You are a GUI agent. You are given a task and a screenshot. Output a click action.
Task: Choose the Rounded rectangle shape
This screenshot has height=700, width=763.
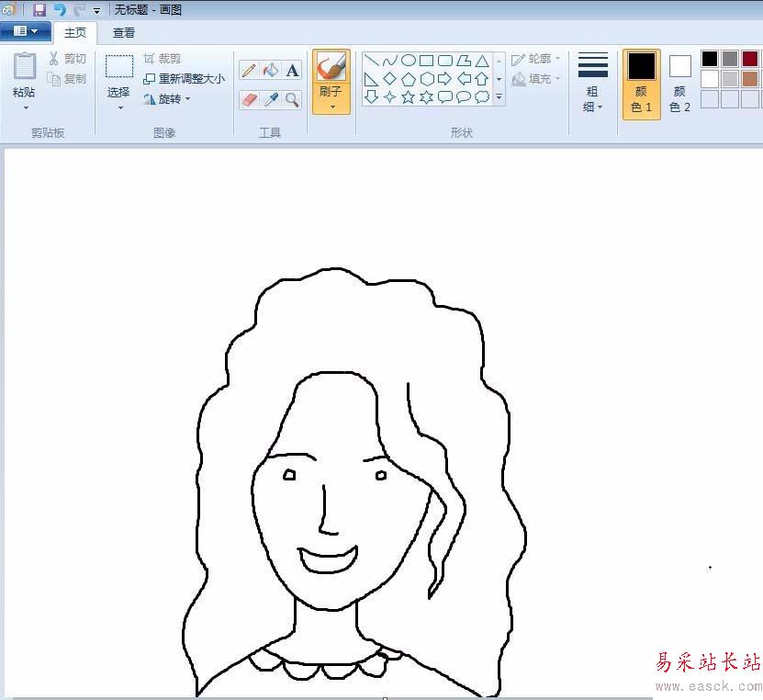(x=445, y=61)
